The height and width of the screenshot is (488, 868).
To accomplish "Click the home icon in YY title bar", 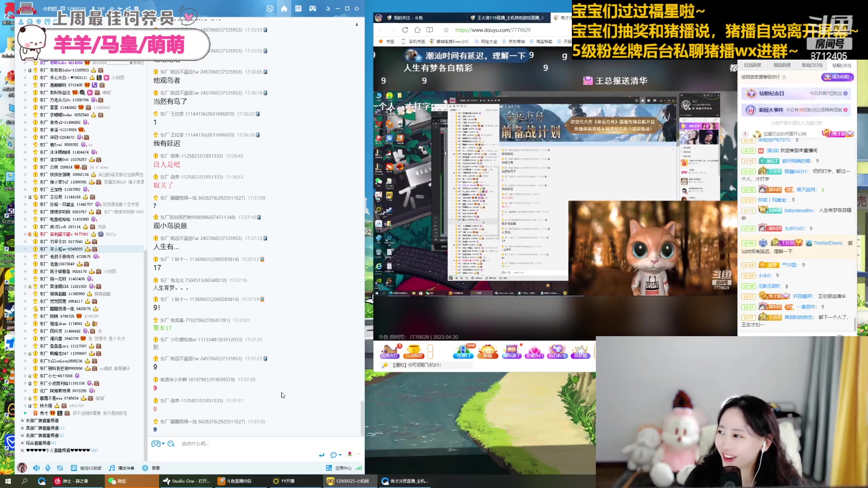I will [x=284, y=9].
